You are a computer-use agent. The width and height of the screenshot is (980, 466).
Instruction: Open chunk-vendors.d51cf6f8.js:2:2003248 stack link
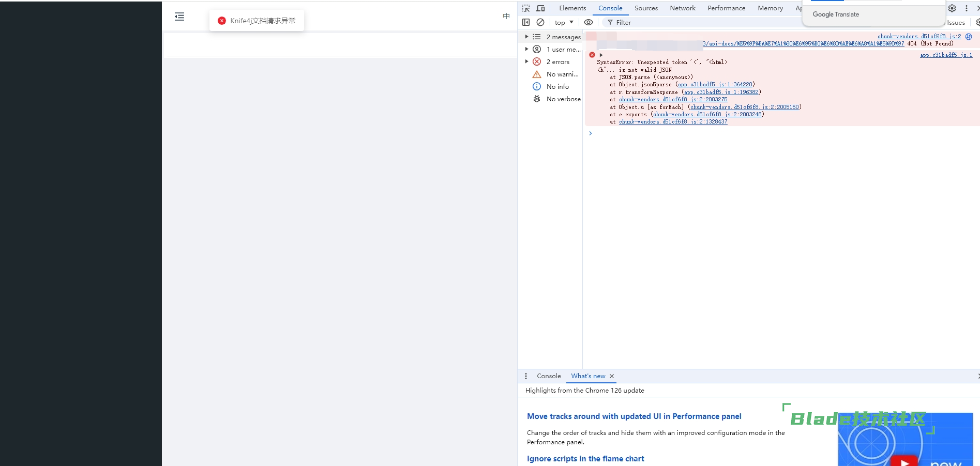click(707, 114)
